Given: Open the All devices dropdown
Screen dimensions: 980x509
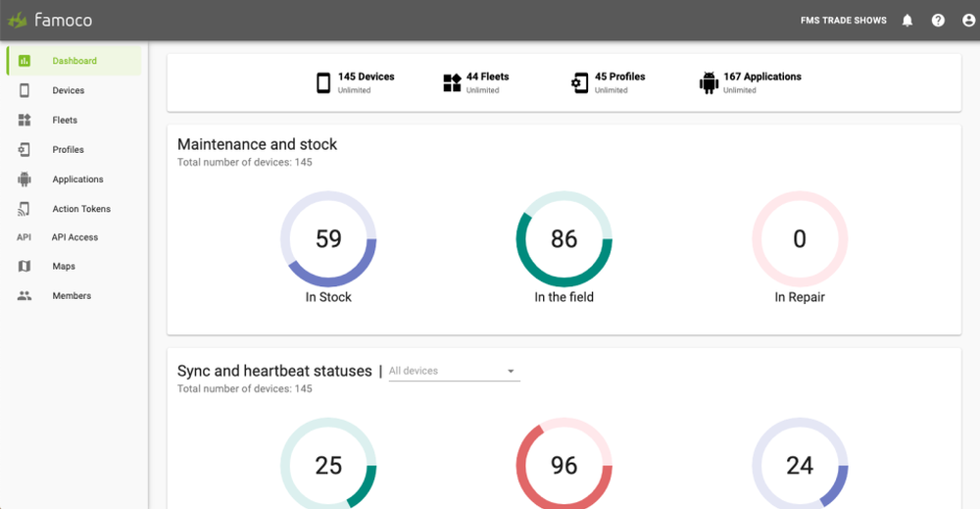Looking at the screenshot, I should coord(453,371).
